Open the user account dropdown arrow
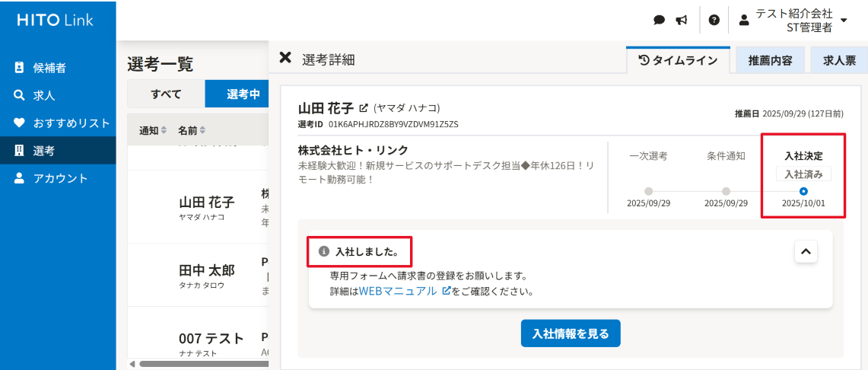Image resolution: width=868 pixels, height=370 pixels. coord(844,21)
